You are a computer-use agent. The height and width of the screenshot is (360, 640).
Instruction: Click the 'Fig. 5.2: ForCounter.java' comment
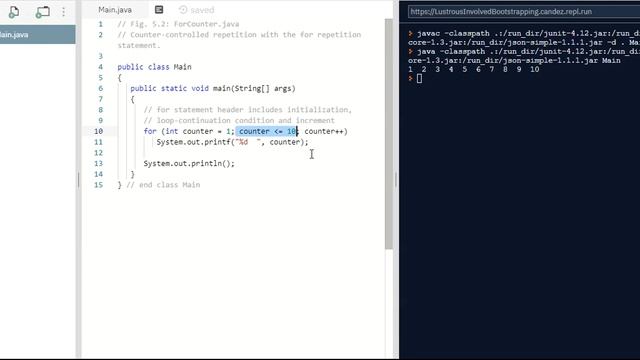178,24
